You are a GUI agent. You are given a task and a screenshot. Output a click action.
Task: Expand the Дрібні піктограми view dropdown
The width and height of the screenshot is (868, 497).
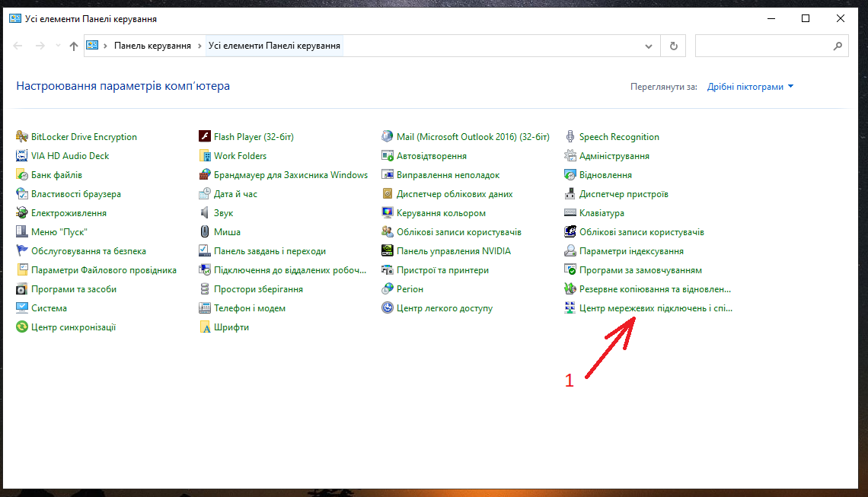[x=750, y=87]
